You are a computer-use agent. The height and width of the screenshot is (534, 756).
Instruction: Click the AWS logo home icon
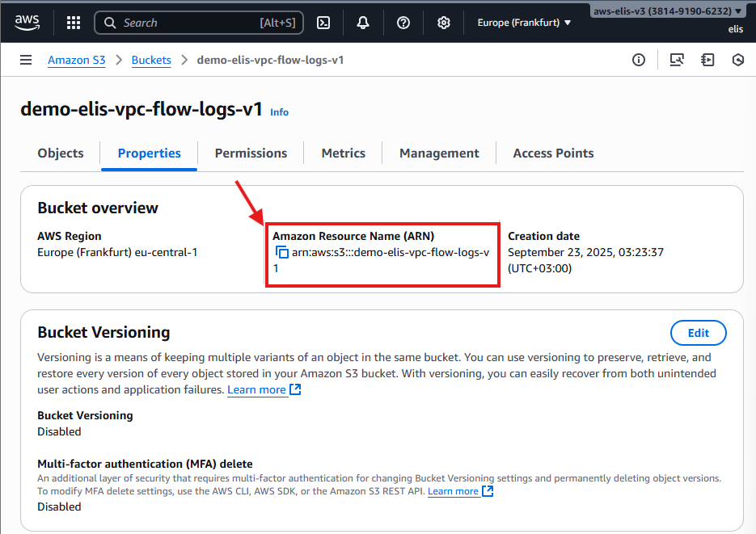[27, 22]
